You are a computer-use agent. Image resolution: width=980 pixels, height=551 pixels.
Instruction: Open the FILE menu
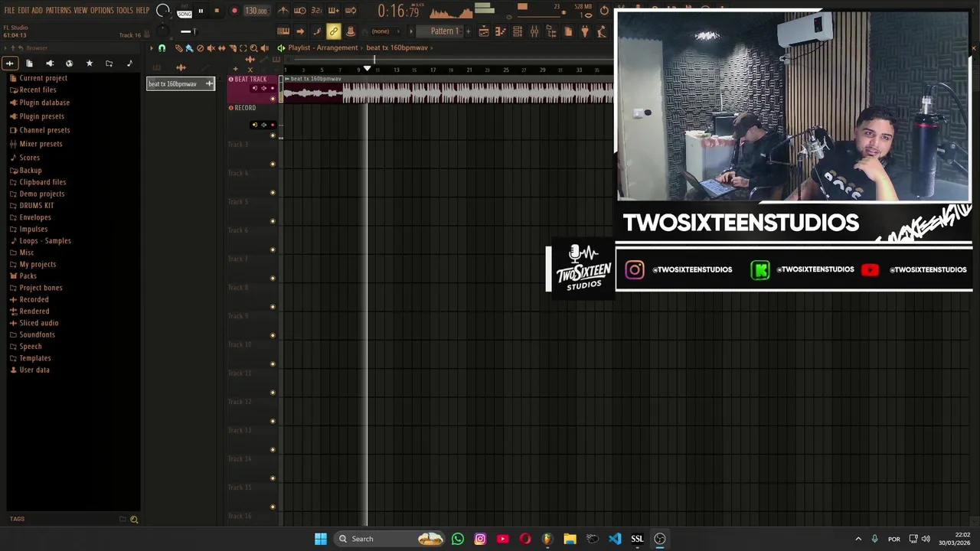pyautogui.click(x=9, y=10)
